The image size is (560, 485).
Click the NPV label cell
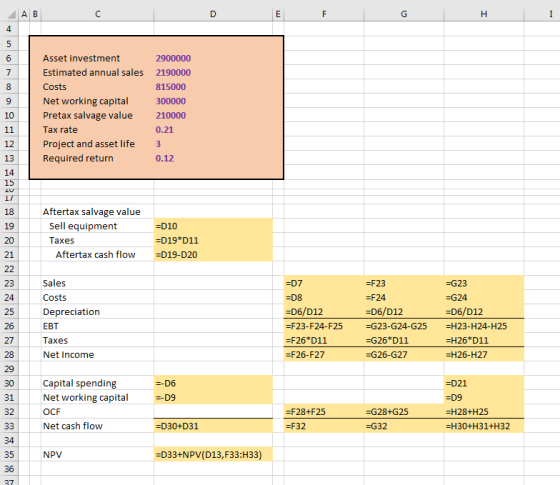click(x=98, y=455)
